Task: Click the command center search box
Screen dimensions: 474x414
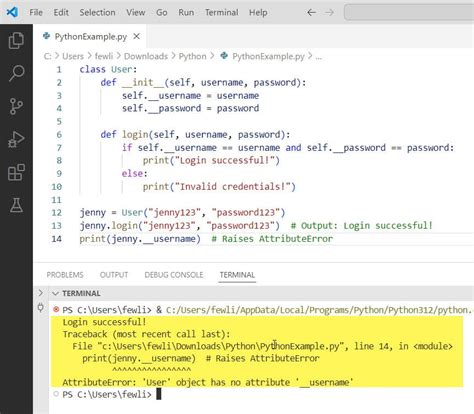Action: [x=409, y=13]
